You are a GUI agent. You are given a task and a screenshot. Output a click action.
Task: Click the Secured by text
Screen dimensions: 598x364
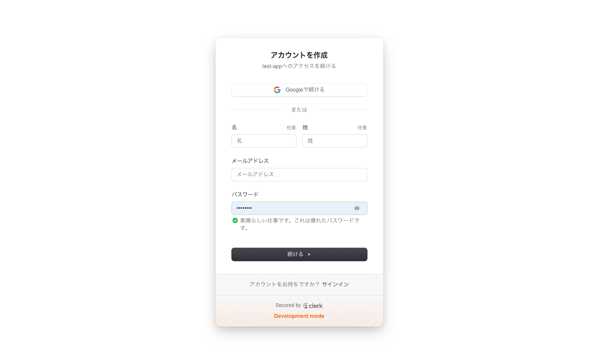pyautogui.click(x=288, y=305)
